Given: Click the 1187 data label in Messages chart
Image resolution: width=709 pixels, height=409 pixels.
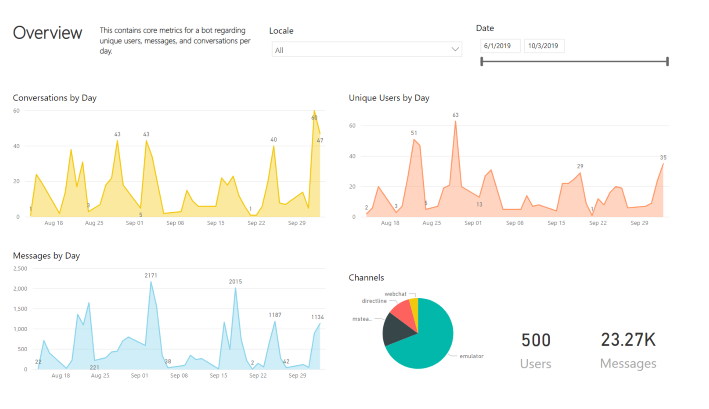Looking at the screenshot, I should 275,315.
